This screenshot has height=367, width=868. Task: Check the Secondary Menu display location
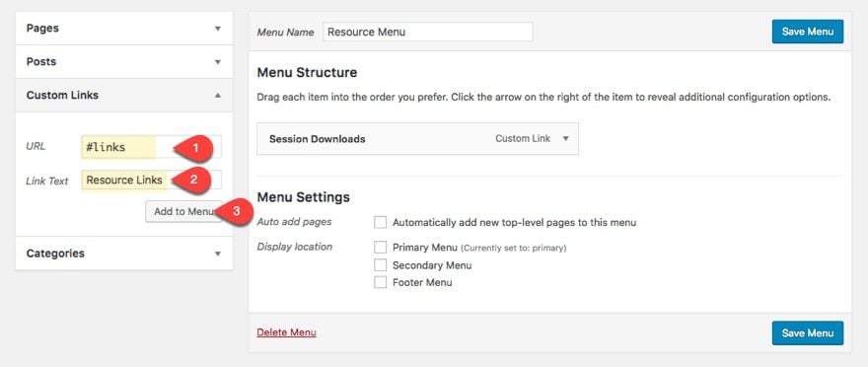click(x=381, y=265)
